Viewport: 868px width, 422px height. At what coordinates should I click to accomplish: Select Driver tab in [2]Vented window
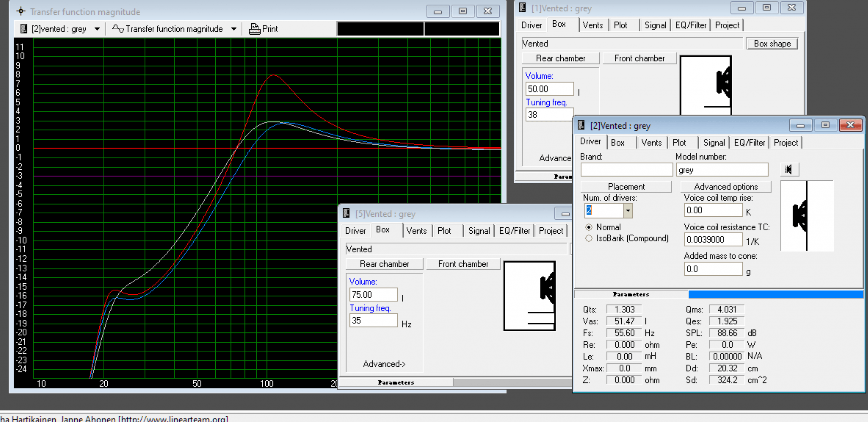pos(590,142)
